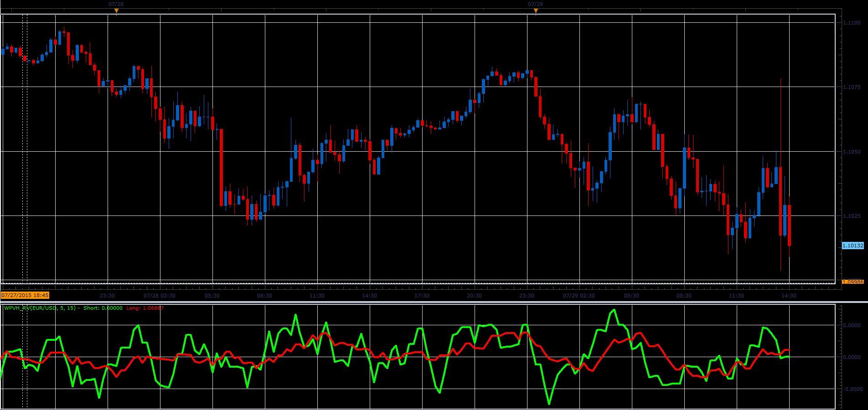Click the orange 07/27/2015 18:45 cursor time label
Image resolution: width=868 pixels, height=410 pixels.
click(25, 295)
